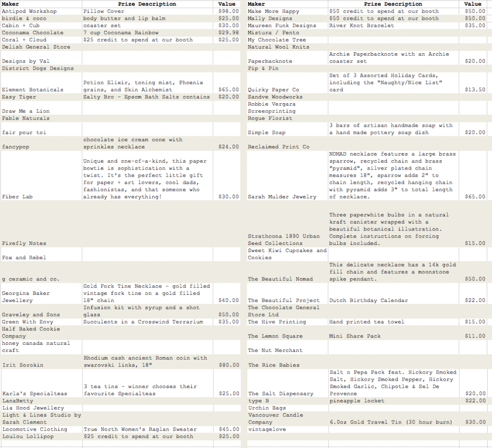Select the 'Draw Me a Lion' cell
Viewport: 492px width, 448px height.
click(41, 108)
